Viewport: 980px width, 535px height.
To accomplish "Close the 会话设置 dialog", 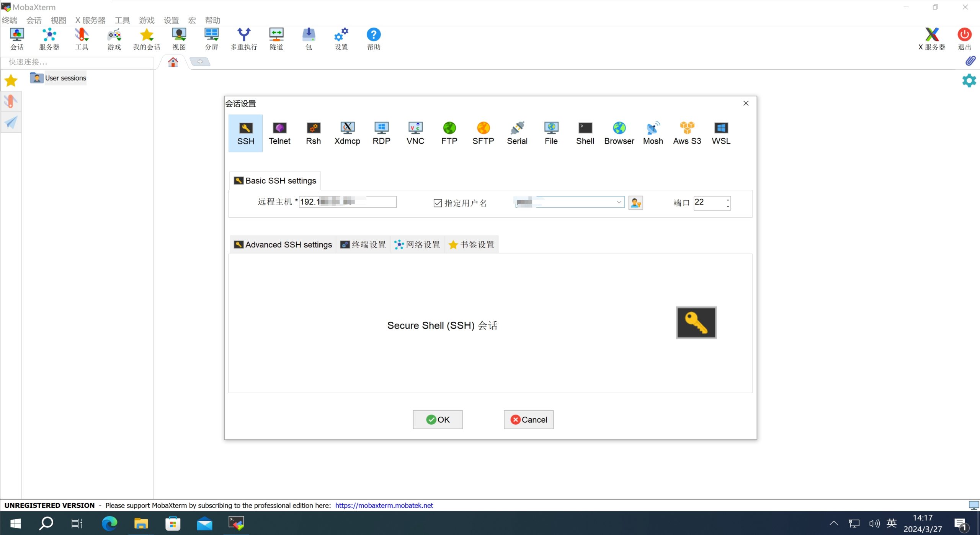I will click(x=746, y=103).
